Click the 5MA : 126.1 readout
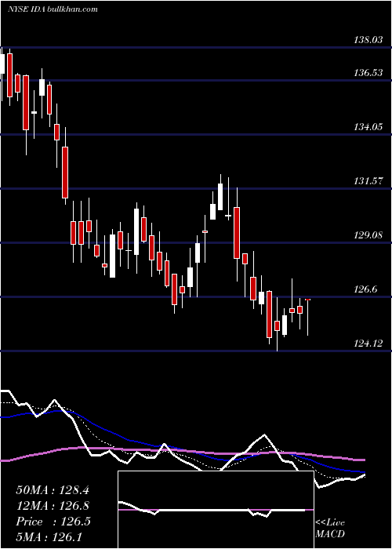Screen dimensions: 392x549 (49, 536)
